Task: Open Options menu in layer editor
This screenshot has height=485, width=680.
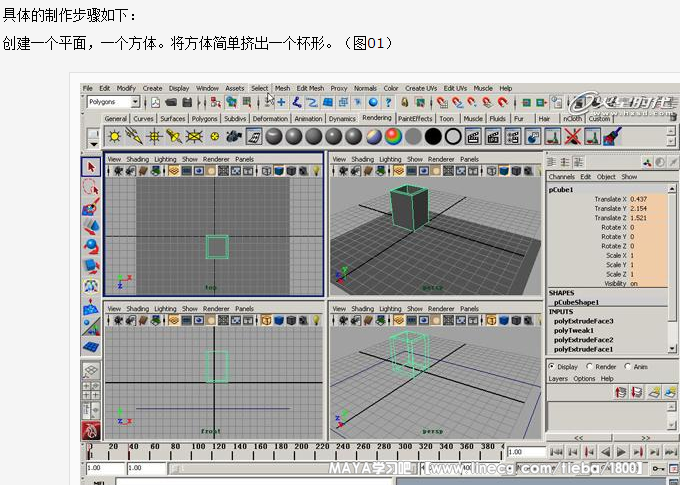Action: 584,378
